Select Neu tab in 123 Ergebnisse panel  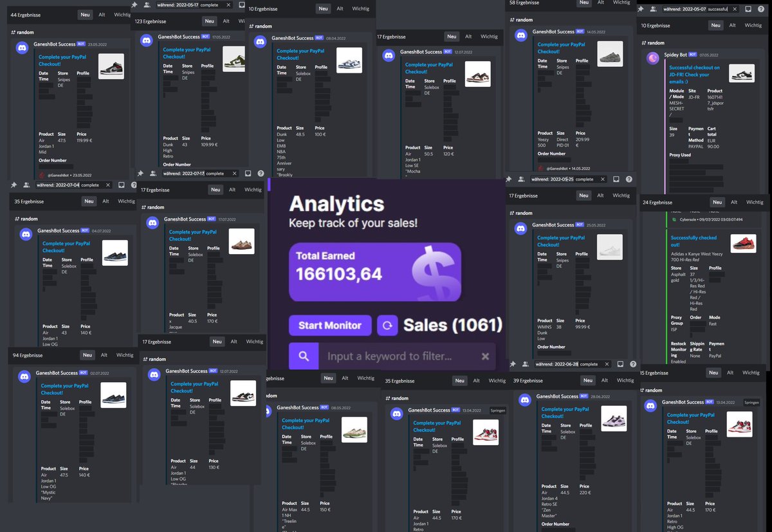208,21
